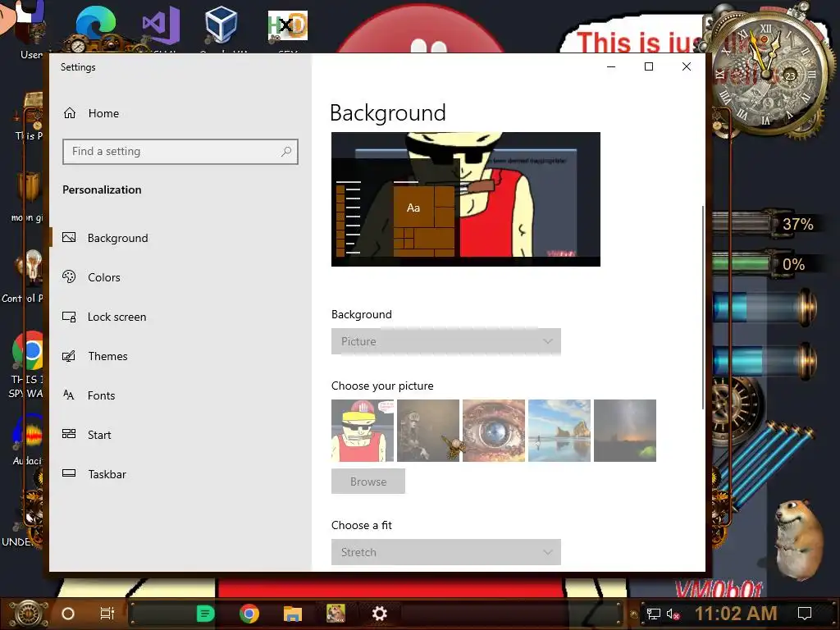Open Google Chrome desktop shortcut
The width and height of the screenshot is (840, 630).
point(28,351)
